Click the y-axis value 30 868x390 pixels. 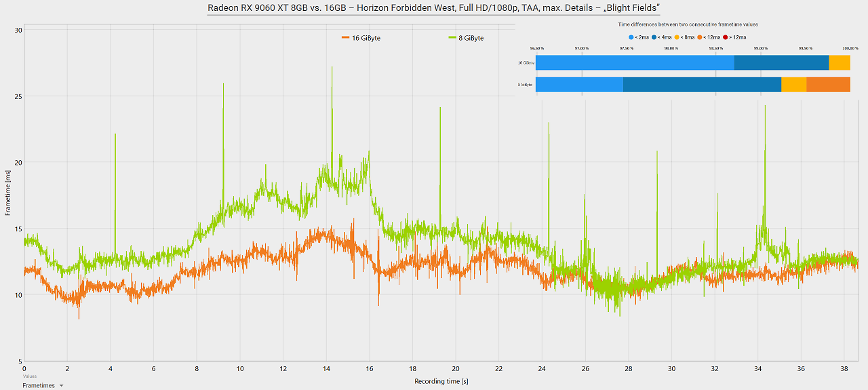pos(18,30)
